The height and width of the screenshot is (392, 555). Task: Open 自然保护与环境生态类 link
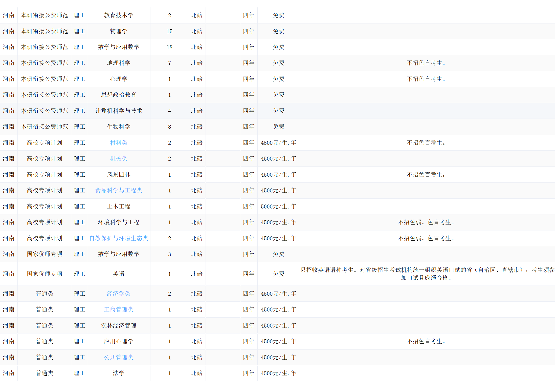click(x=119, y=238)
